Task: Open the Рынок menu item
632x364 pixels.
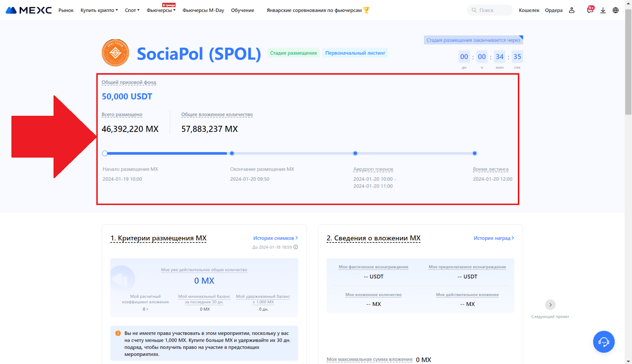Action: tap(66, 10)
